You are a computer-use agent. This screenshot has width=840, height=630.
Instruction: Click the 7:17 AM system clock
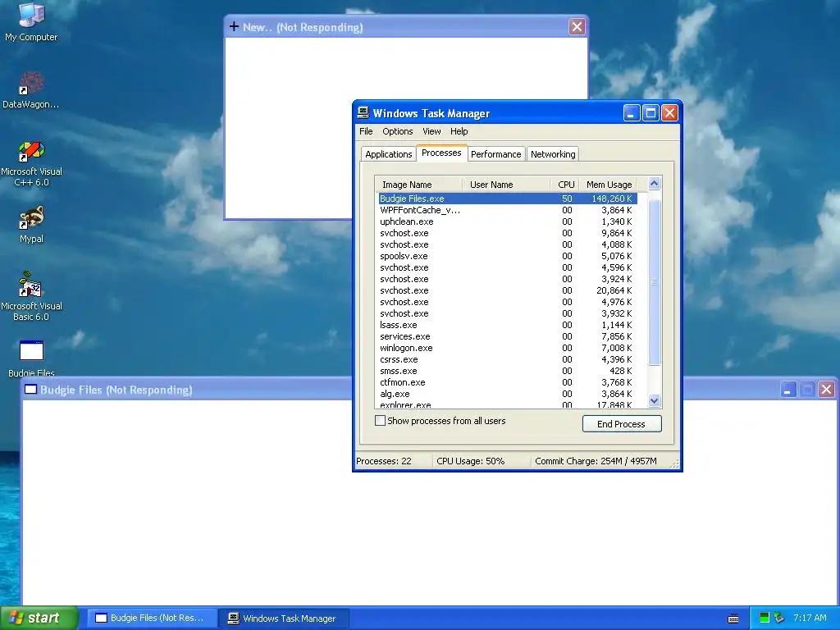pyautogui.click(x=810, y=618)
